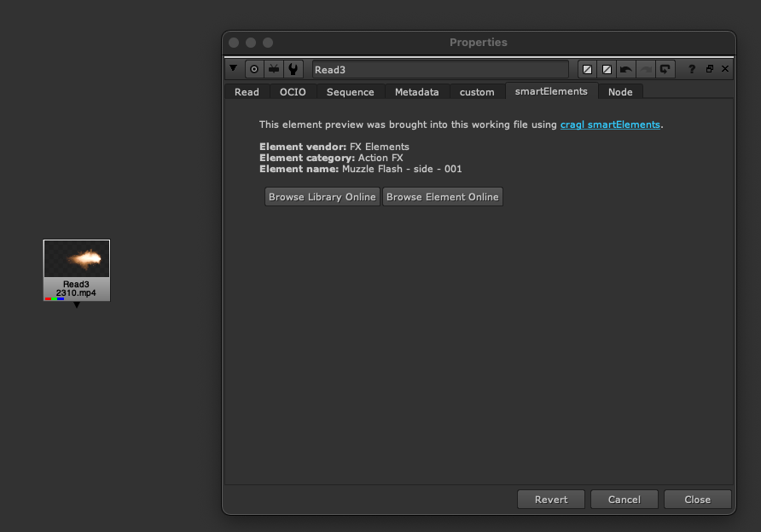Close the Read3 panel with X icon
Viewport: 761px width, 532px height.
tap(725, 69)
